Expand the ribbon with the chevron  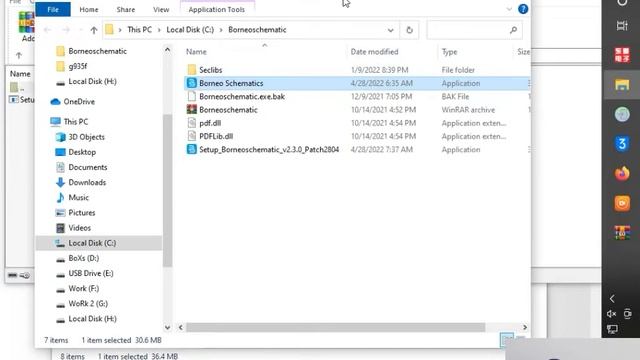point(509,9)
